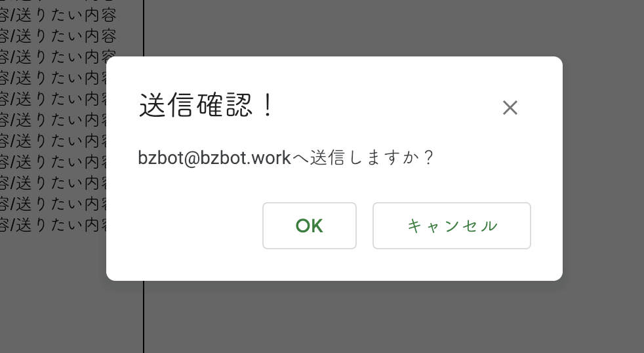Click the 送信確認！ dialog title
This screenshot has height=353, width=644.
tap(206, 105)
